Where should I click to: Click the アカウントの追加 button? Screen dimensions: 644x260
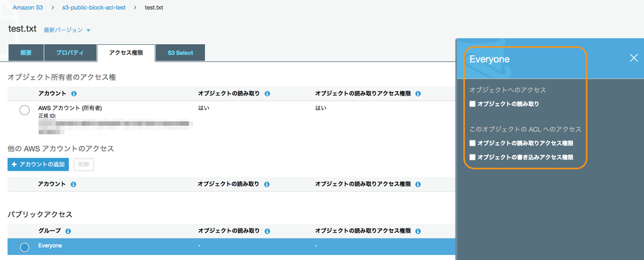[x=38, y=164]
